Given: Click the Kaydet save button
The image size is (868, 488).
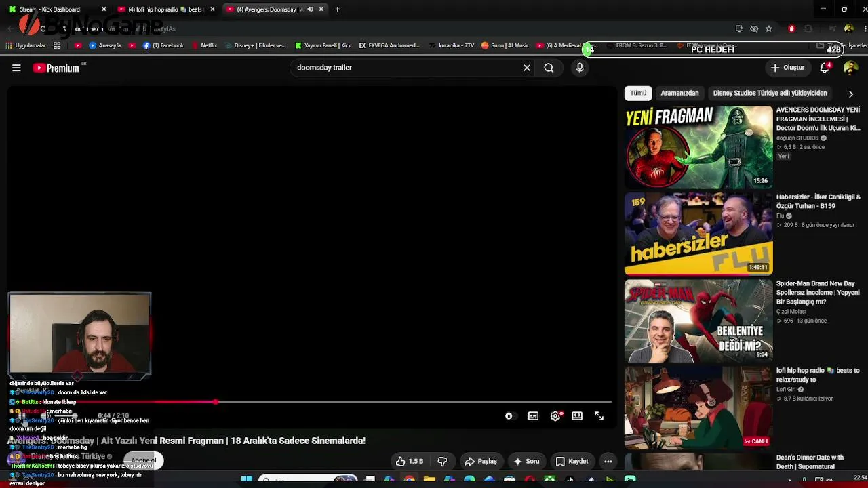Looking at the screenshot, I should pos(572,462).
